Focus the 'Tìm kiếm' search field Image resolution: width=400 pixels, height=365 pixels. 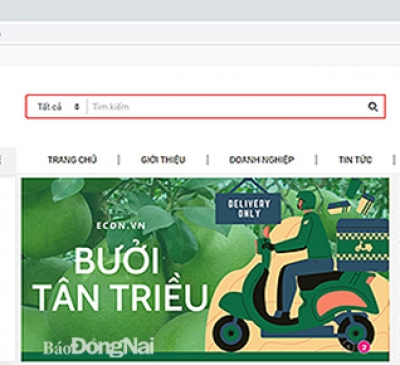coord(227,107)
